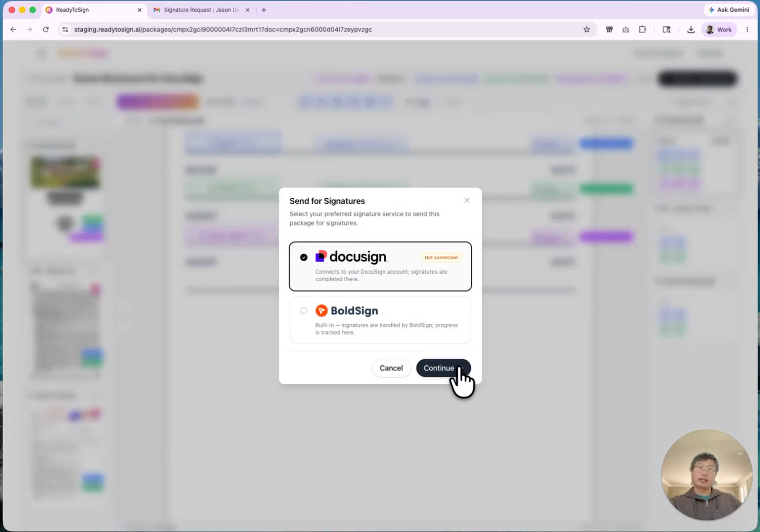The image size is (760, 532).
Task: Click the BoldSign logo
Action: tap(346, 310)
